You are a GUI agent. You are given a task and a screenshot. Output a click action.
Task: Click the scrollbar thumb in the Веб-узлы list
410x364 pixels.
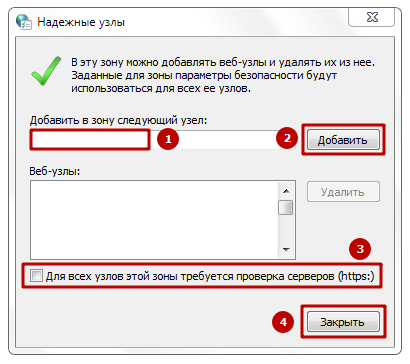286,208
